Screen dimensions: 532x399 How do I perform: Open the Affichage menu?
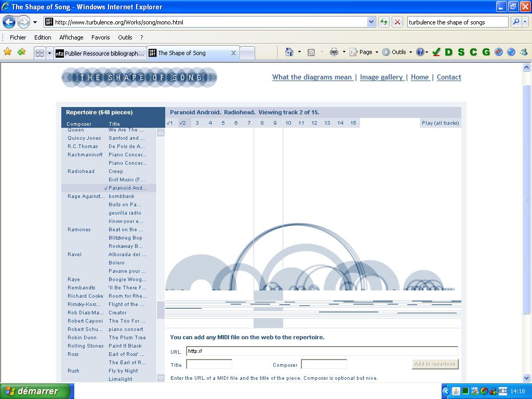click(71, 37)
